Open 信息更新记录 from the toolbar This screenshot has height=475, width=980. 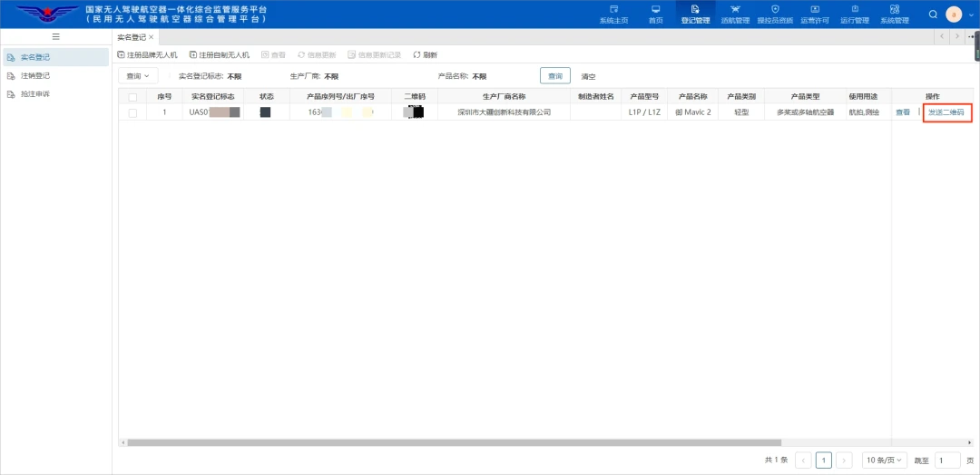pyautogui.click(x=375, y=55)
